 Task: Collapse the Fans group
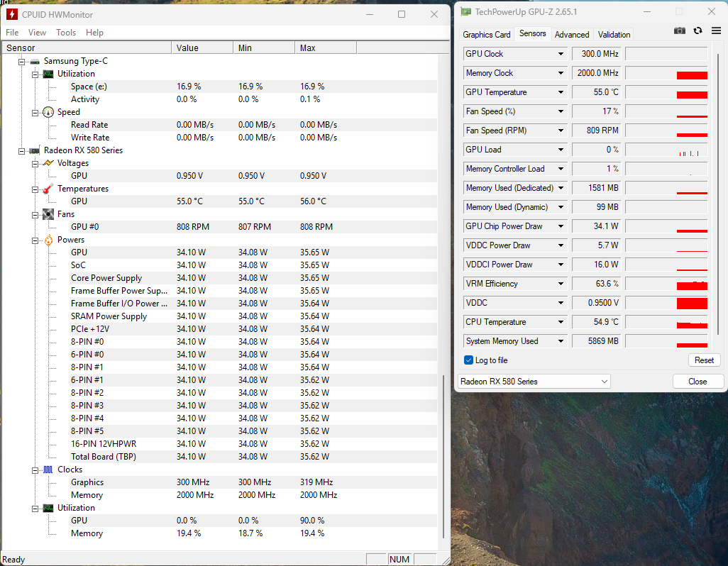[x=35, y=215]
